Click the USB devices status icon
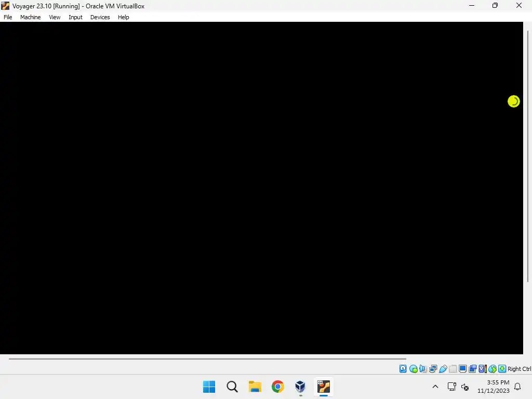This screenshot has width=532, height=399. 443,369
